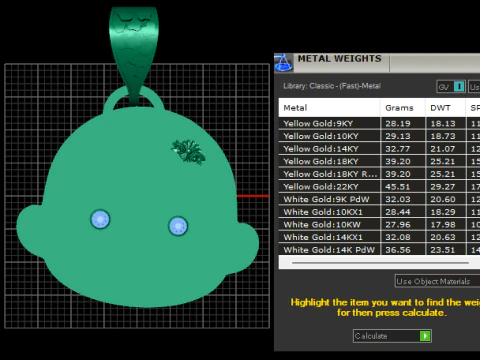This screenshot has height=360, width=480.
Task: Select the Yellow Gold:22KY row
Action: pyautogui.click(x=379, y=187)
